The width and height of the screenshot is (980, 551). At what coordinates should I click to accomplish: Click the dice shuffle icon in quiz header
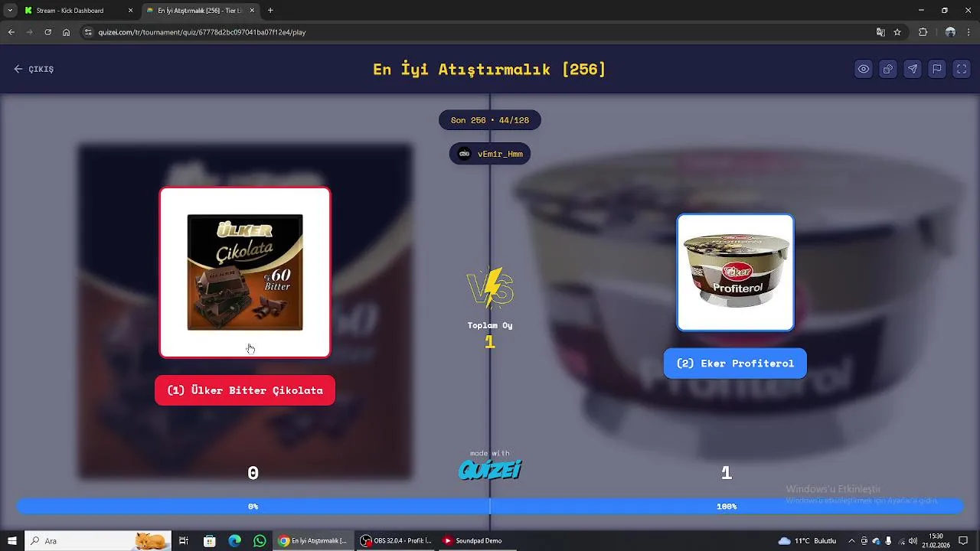click(x=888, y=69)
